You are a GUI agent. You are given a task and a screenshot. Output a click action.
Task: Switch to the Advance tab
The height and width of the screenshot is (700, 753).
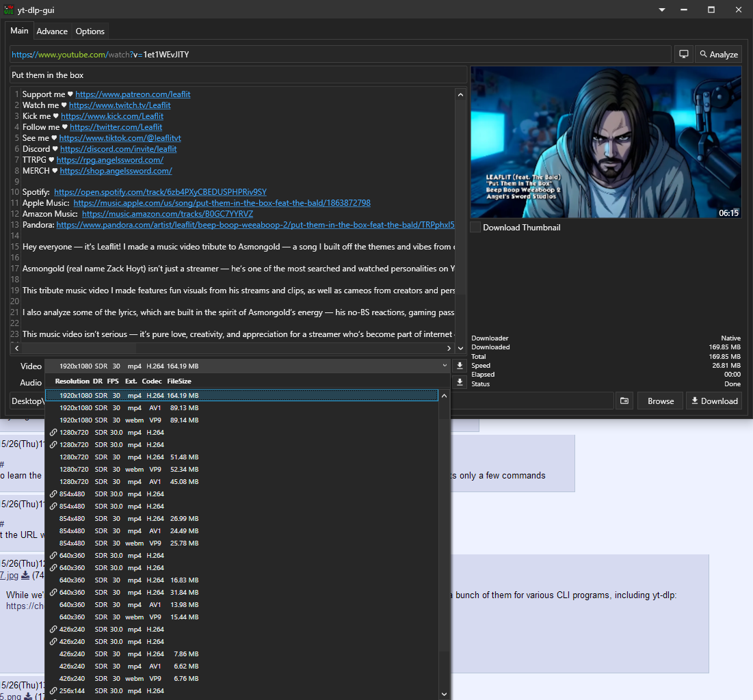[52, 31]
